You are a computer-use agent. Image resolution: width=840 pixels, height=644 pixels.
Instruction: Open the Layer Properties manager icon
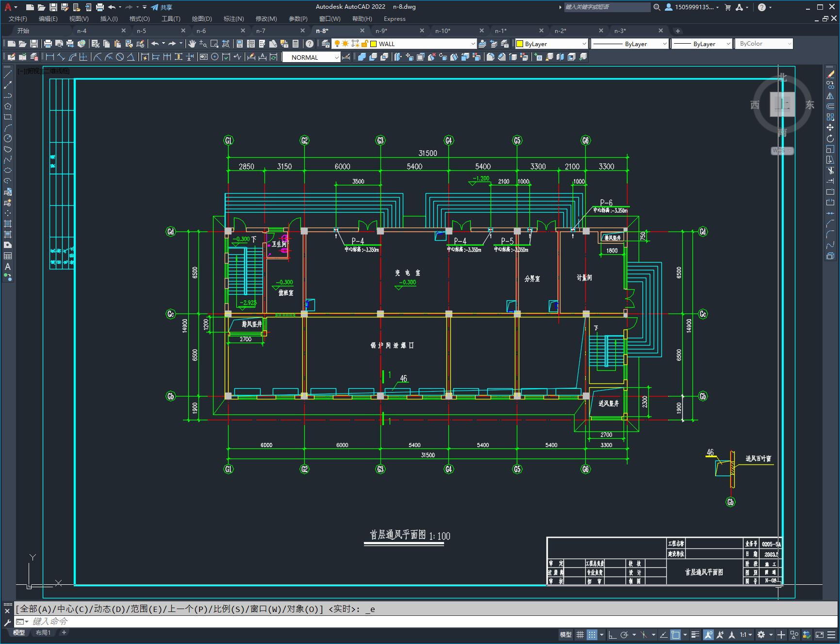(326, 44)
